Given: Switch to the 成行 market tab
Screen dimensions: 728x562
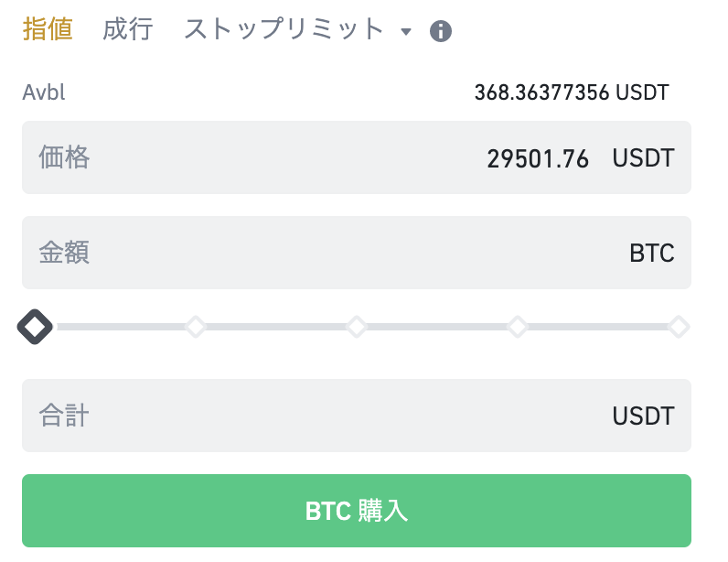Looking at the screenshot, I should 128,28.
